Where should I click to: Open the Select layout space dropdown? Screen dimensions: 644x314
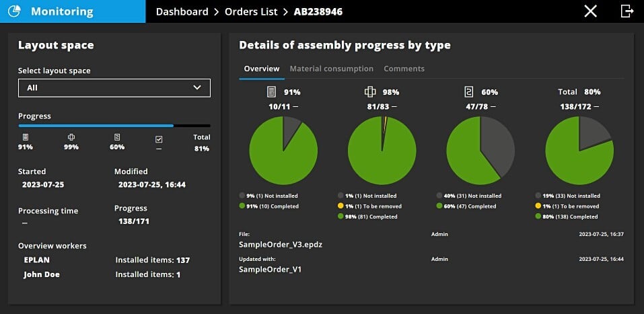tap(114, 87)
